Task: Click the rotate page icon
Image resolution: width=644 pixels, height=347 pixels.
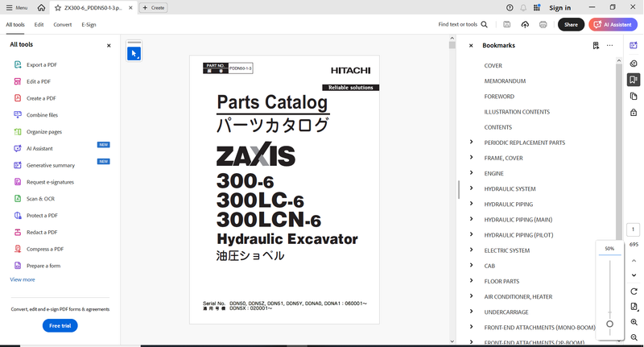Action: tap(634, 291)
